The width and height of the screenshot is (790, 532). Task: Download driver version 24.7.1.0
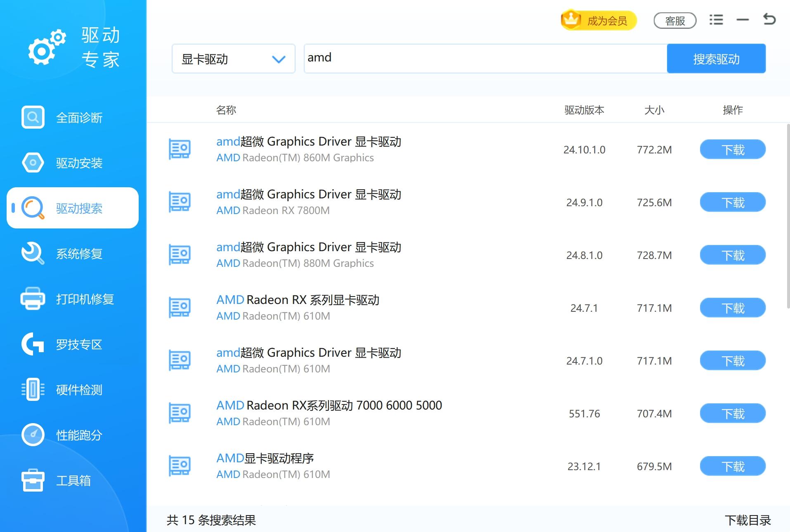click(x=733, y=360)
